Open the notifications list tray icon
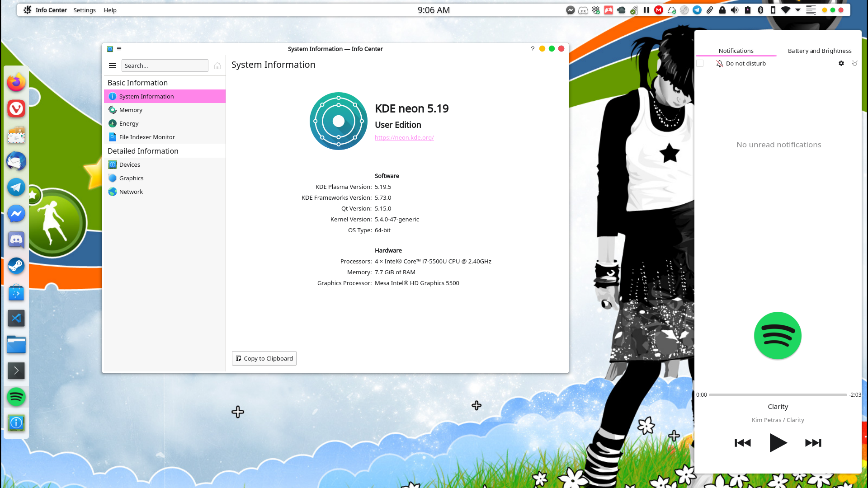This screenshot has width=868, height=488. tap(811, 10)
